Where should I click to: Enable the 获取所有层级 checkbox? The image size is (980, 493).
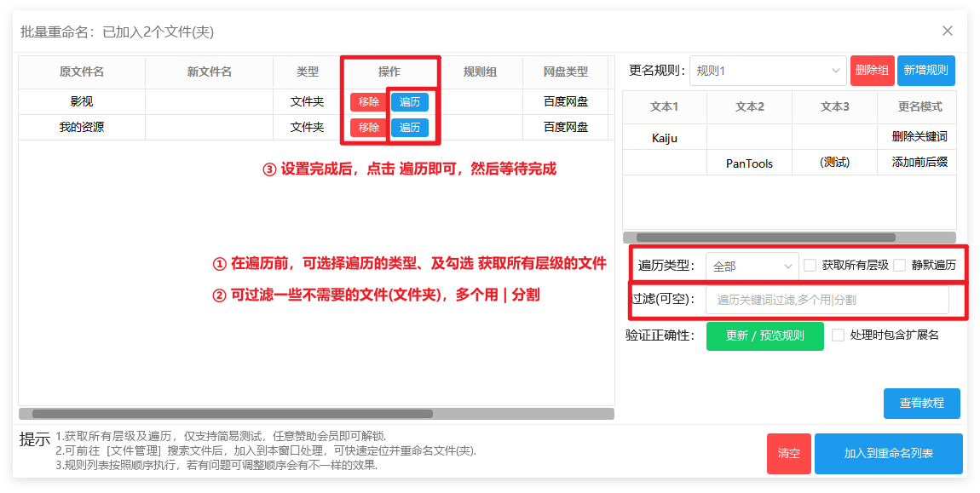click(x=810, y=265)
